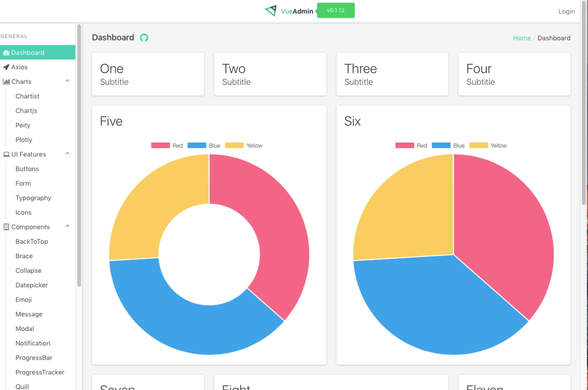Collapse the Charts menu chevron

tap(67, 81)
